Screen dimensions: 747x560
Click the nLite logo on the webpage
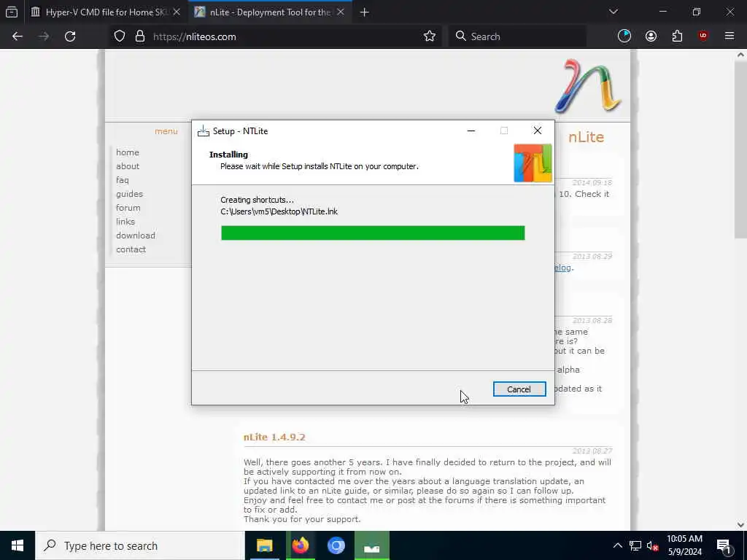pyautogui.click(x=587, y=86)
